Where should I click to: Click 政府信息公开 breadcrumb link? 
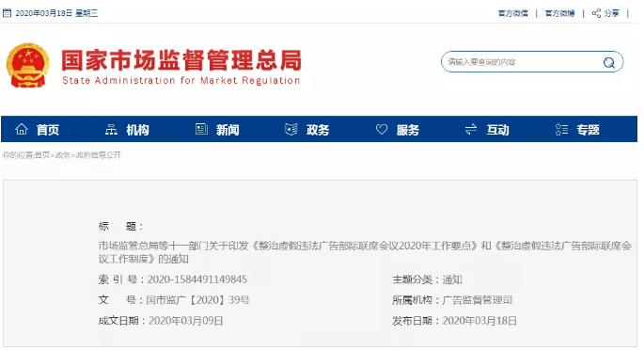99,155
